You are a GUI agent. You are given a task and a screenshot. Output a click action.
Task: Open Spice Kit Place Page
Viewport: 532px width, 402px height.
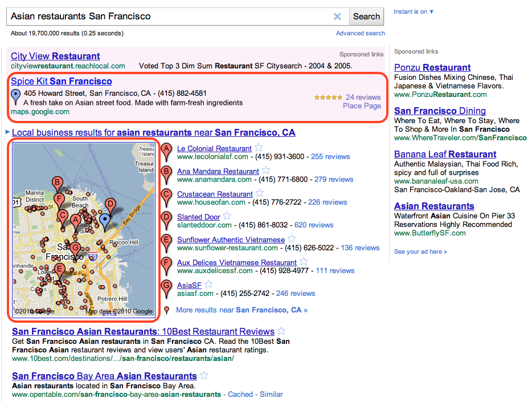coord(362,106)
